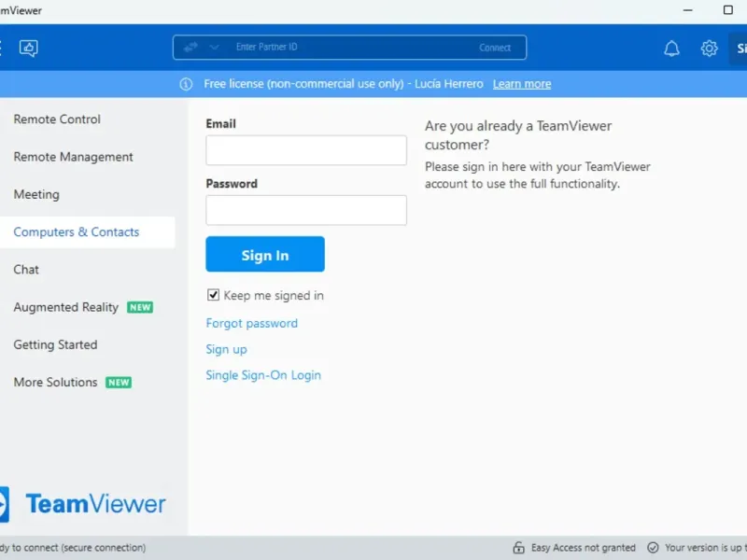Go to Getting Started section
The width and height of the screenshot is (747, 560).
[x=55, y=344]
